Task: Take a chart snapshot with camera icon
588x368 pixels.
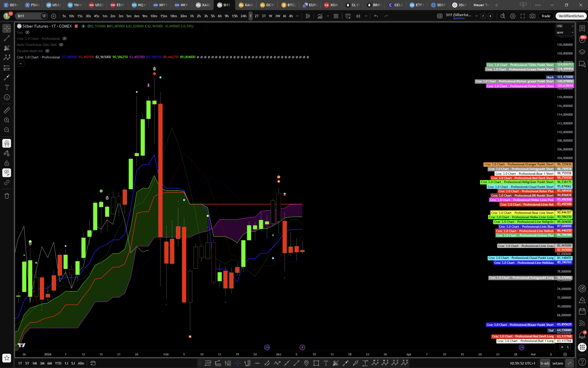Action: [x=532, y=16]
